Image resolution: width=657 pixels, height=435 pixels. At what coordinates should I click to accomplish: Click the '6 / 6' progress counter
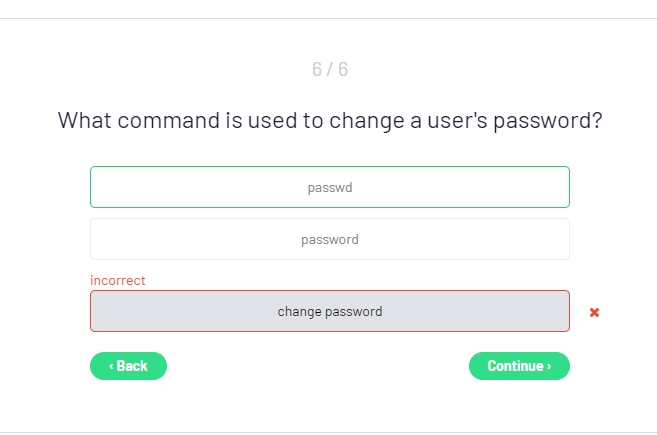pos(330,70)
